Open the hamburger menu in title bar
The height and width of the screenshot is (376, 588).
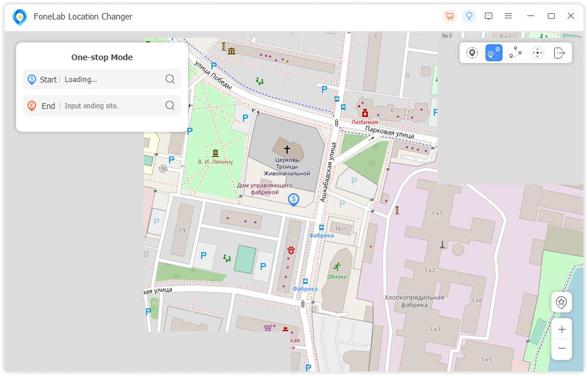click(508, 16)
